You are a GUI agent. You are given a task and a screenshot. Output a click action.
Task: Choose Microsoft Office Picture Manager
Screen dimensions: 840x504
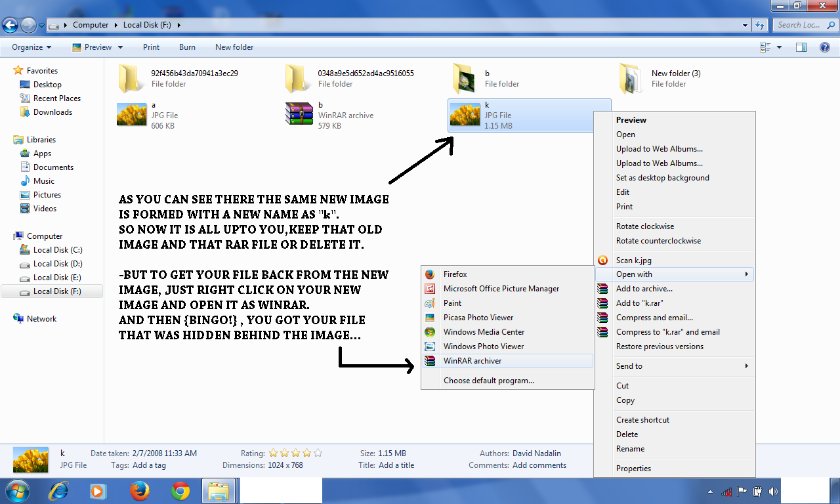507,289
